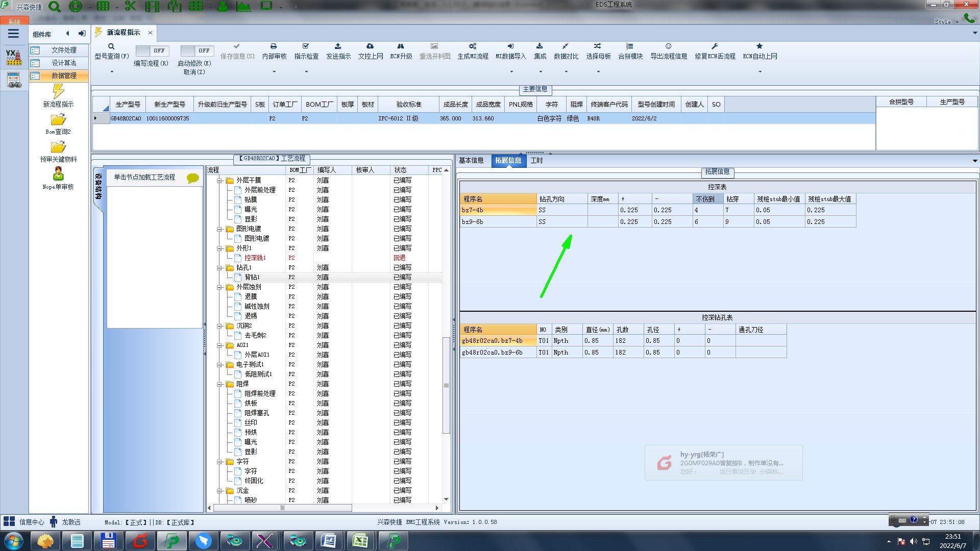Click the 选择母板 shuffle icon
The height and width of the screenshot is (551, 980).
[x=598, y=46]
